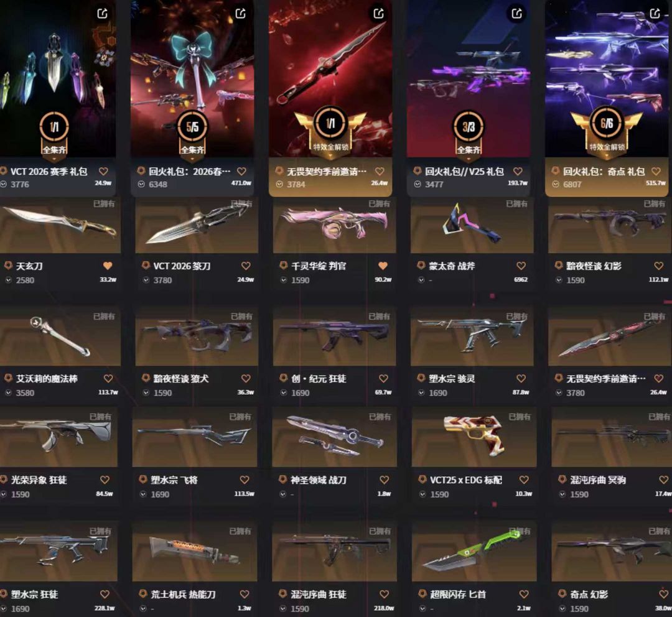Share the 回火礼包//V25 礼包 card
The width and height of the screenshot is (672, 617).
517,14
